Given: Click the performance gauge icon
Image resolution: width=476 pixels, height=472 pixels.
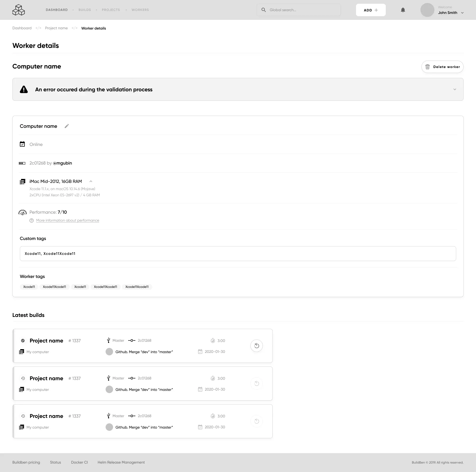Looking at the screenshot, I should pyautogui.click(x=22, y=212).
